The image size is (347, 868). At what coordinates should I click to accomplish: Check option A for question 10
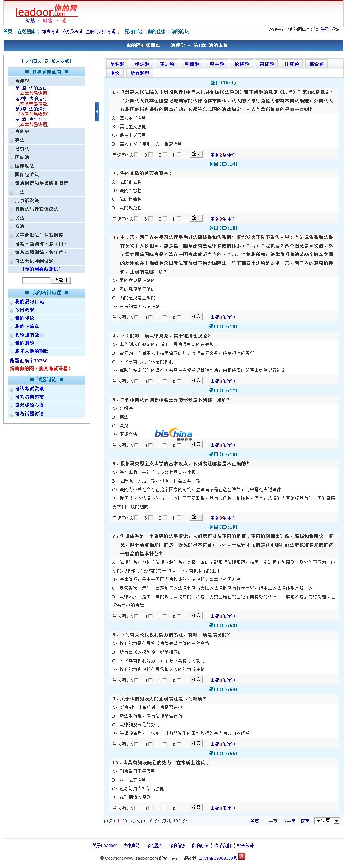136,808
